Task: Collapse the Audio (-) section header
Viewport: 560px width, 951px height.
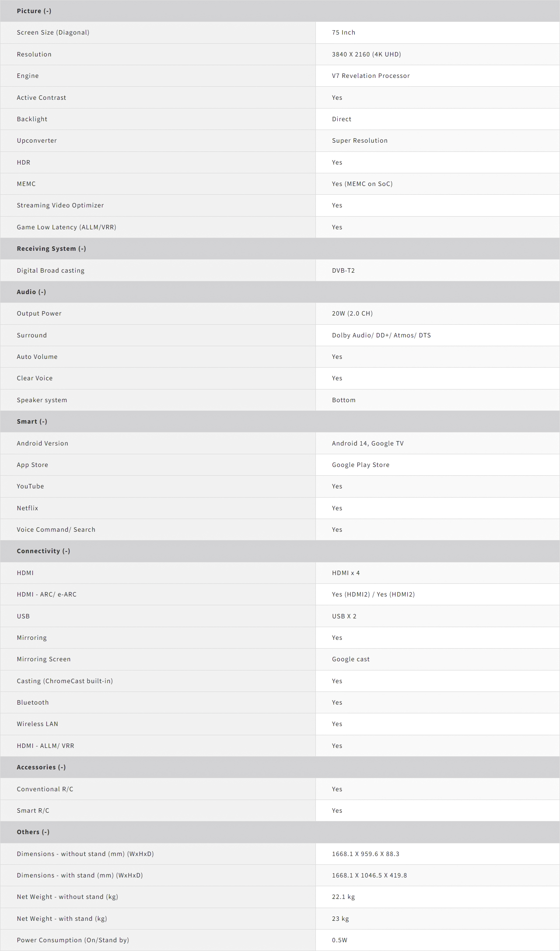Action: point(31,292)
